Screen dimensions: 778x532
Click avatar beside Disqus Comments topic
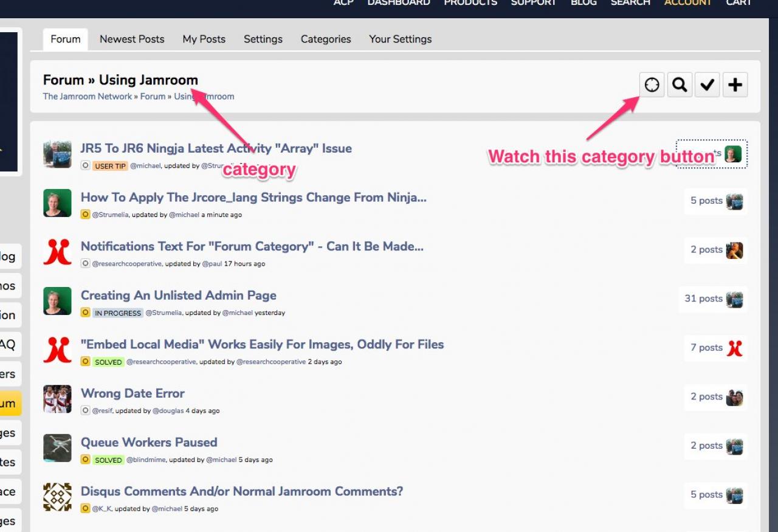click(57, 497)
